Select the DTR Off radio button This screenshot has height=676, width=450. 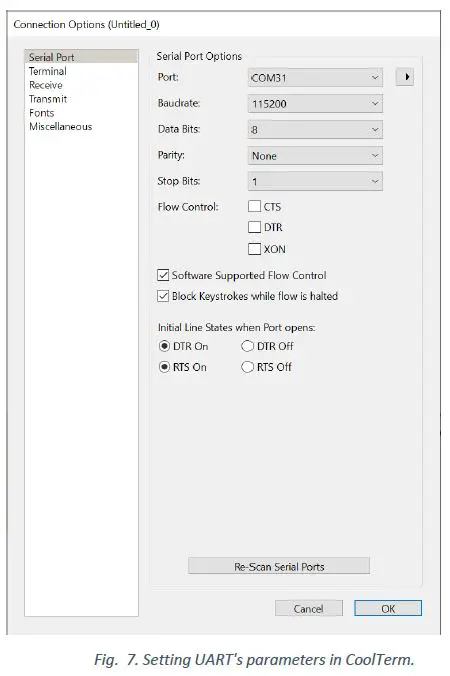coord(247,346)
